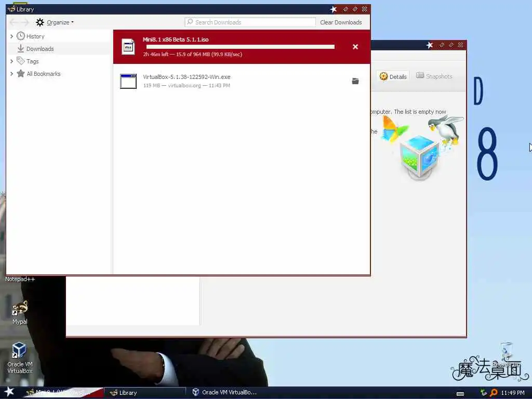Select History in the sidebar
The height and width of the screenshot is (399, 532).
(x=35, y=36)
